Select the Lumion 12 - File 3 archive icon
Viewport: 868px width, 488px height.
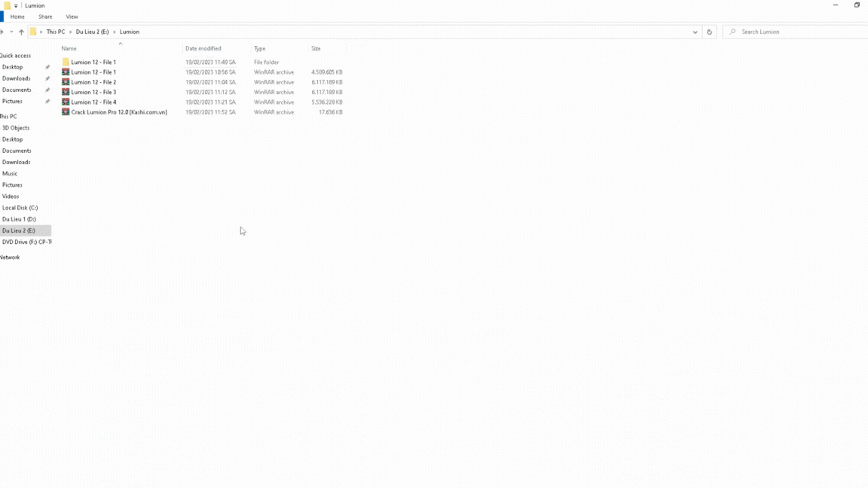coord(66,92)
